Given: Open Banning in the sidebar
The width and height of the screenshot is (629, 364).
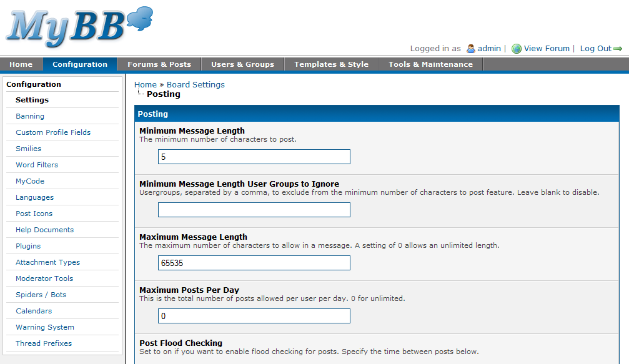Looking at the screenshot, I should tap(30, 116).
